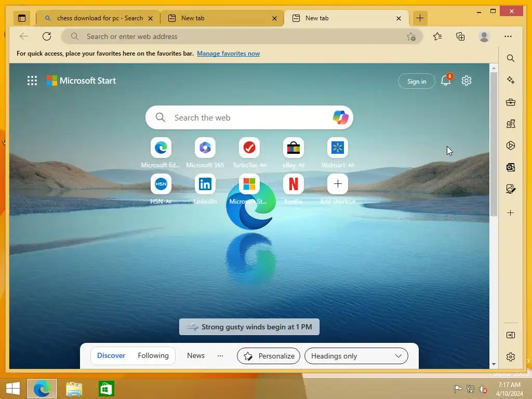Open the app launcher grid icon
This screenshot has height=399, width=532.
pyautogui.click(x=32, y=81)
